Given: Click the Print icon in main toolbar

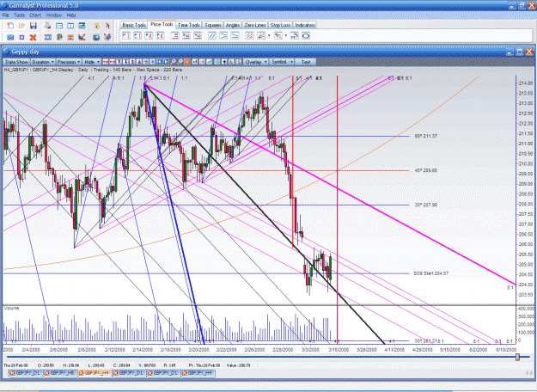Looking at the screenshot, I should [47, 26].
